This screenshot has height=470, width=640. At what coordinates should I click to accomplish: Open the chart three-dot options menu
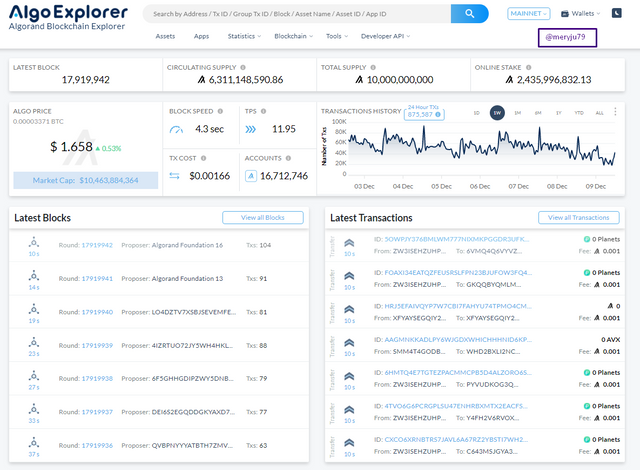615,112
